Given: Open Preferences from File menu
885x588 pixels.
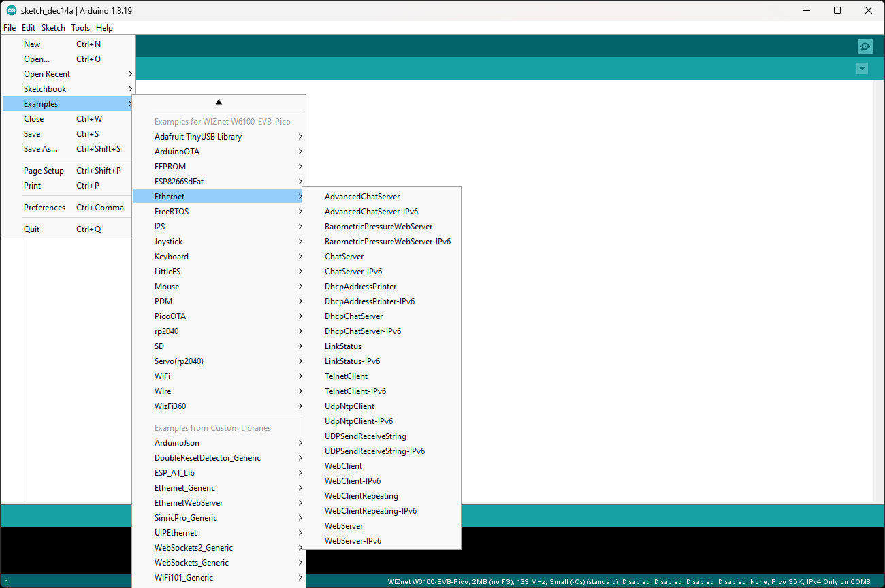Looking at the screenshot, I should (x=68, y=208).
